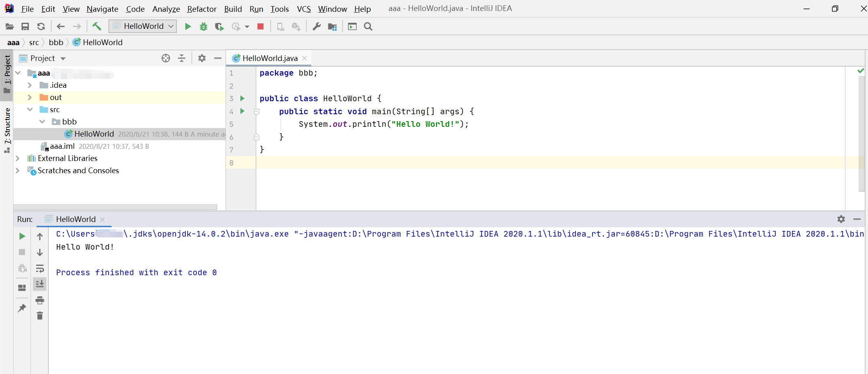The height and width of the screenshot is (374, 868).
Task: Hide the Run tool window
Action: pyautogui.click(x=857, y=219)
